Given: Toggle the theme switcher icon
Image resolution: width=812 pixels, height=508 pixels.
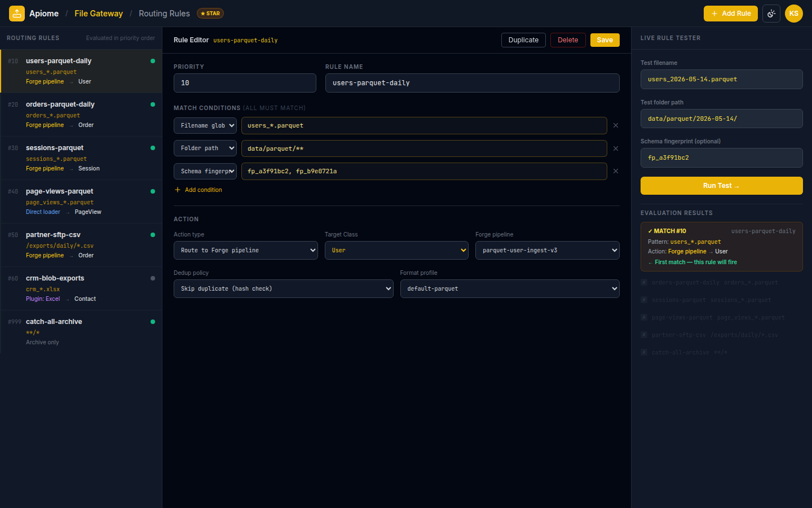Looking at the screenshot, I should pos(771,14).
